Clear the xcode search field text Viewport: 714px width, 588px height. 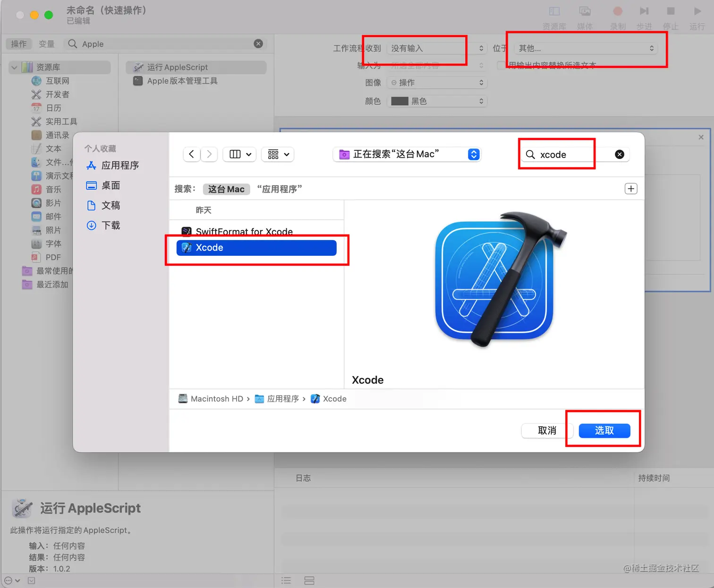click(x=620, y=154)
